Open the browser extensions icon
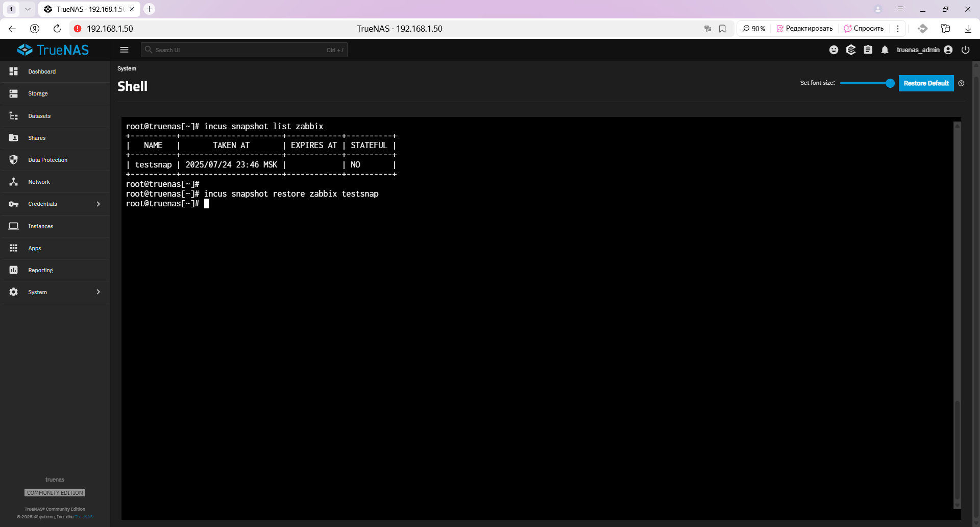Screen dimensions: 980x527 (945, 29)
